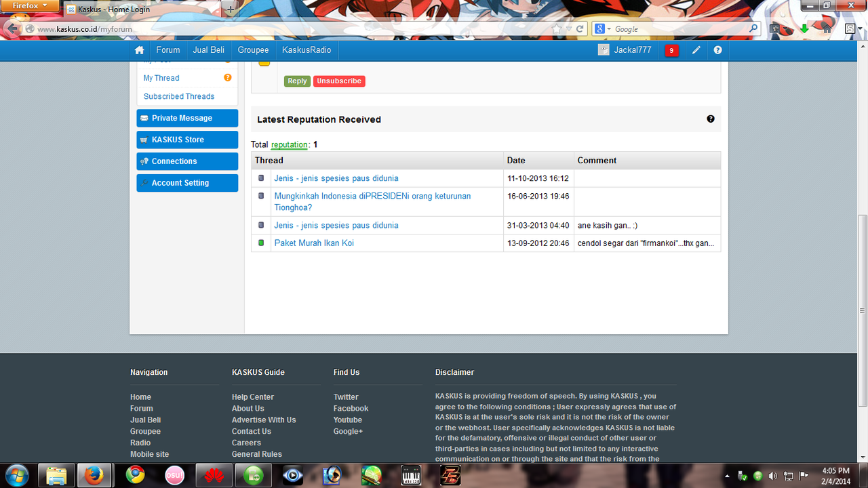Show hidden system tray icons
This screenshot has height=488, width=868.
pyautogui.click(x=727, y=476)
